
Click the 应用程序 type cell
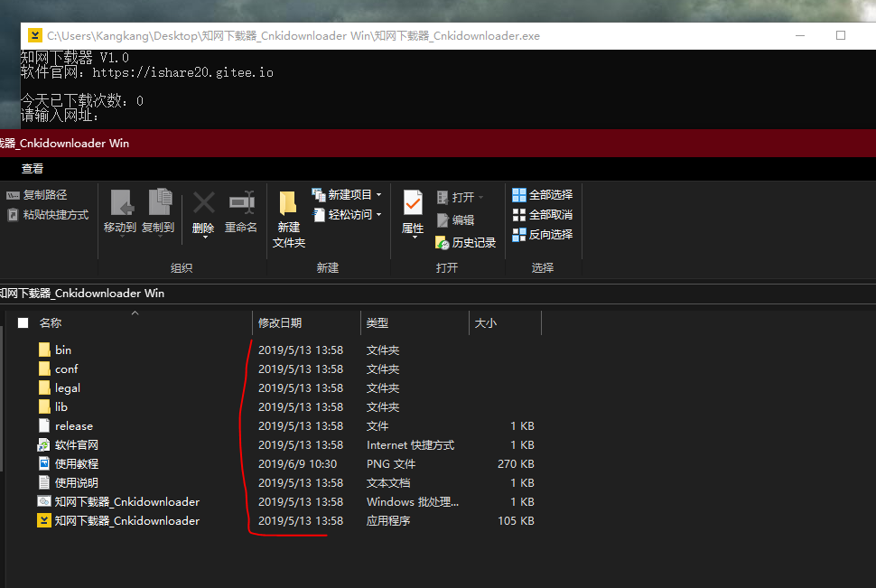click(x=388, y=521)
